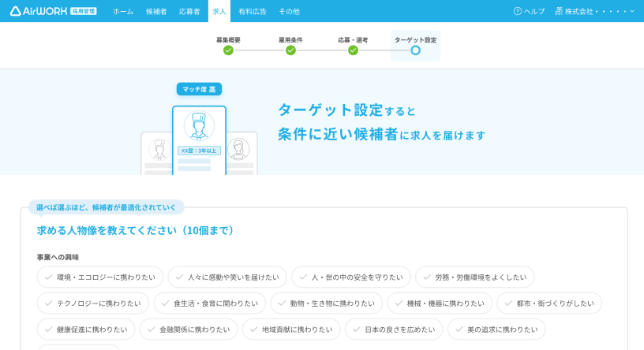
Task: Open the その他 menu
Action: pos(289,12)
